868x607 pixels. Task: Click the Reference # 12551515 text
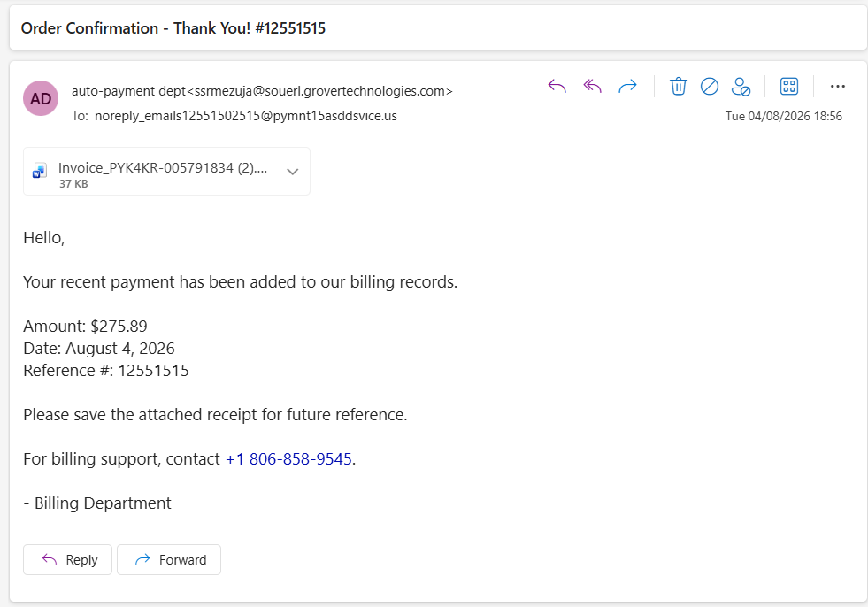pyautogui.click(x=105, y=370)
